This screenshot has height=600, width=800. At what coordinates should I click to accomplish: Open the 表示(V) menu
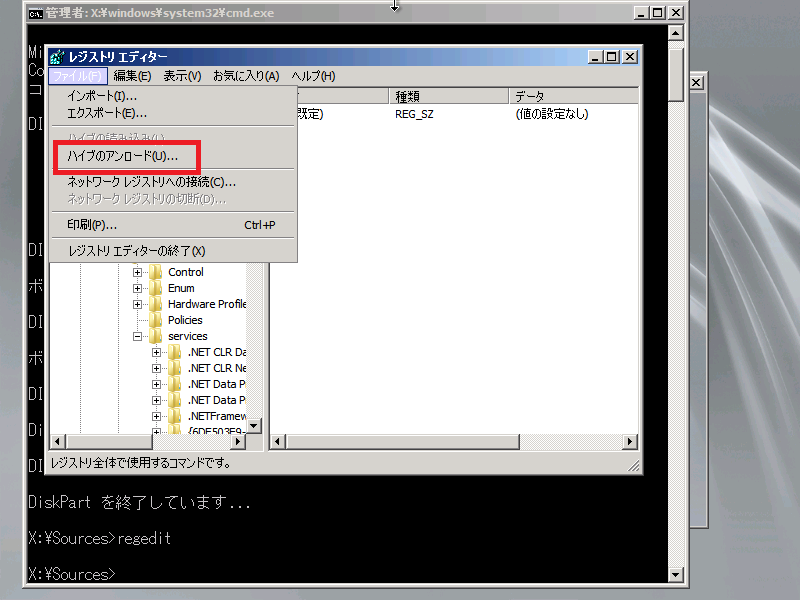point(182,76)
